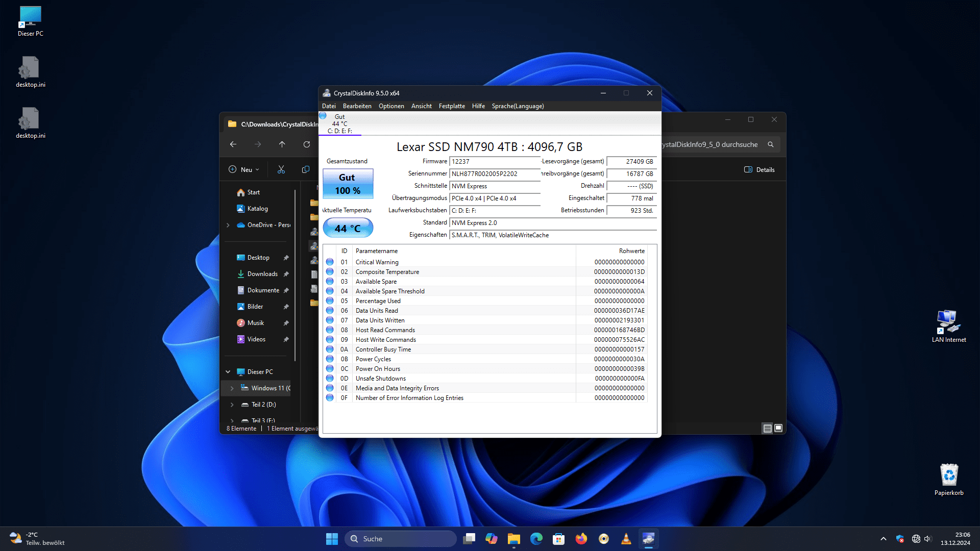This screenshot has width=980, height=551.
Task: Open Firefox from the taskbar
Action: 581,539
